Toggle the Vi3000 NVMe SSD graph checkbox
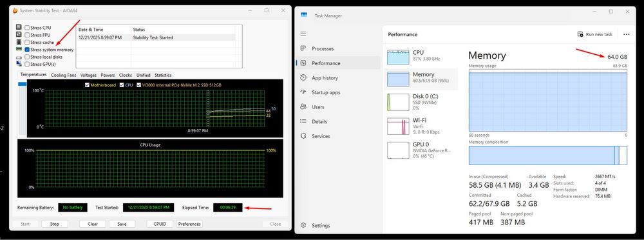Screen dimensions: 644x240 [139, 85]
